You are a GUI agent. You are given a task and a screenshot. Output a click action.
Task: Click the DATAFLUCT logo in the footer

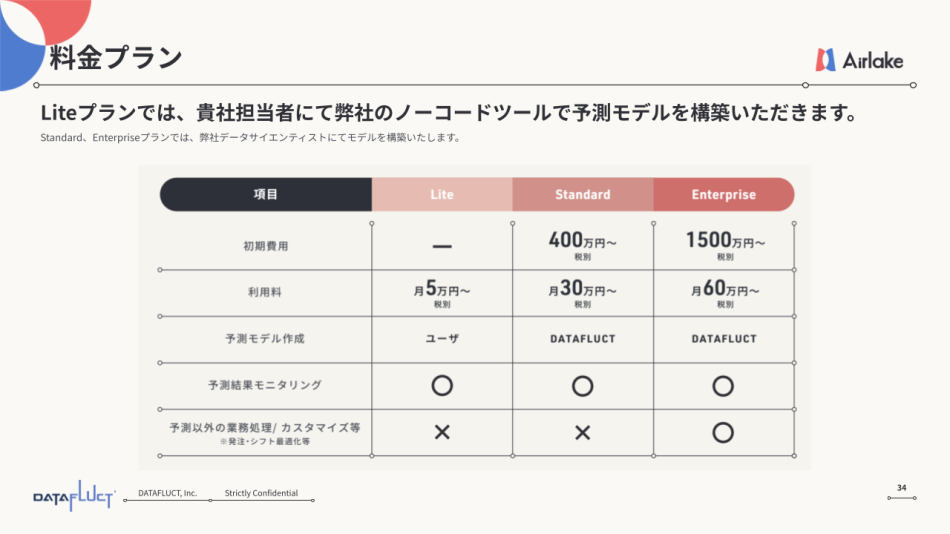(74, 497)
